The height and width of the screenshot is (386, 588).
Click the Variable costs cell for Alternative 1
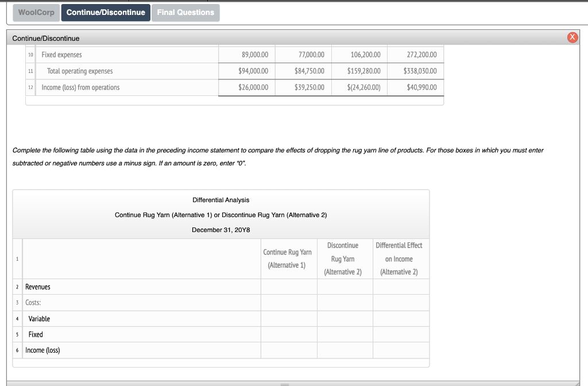pos(289,319)
